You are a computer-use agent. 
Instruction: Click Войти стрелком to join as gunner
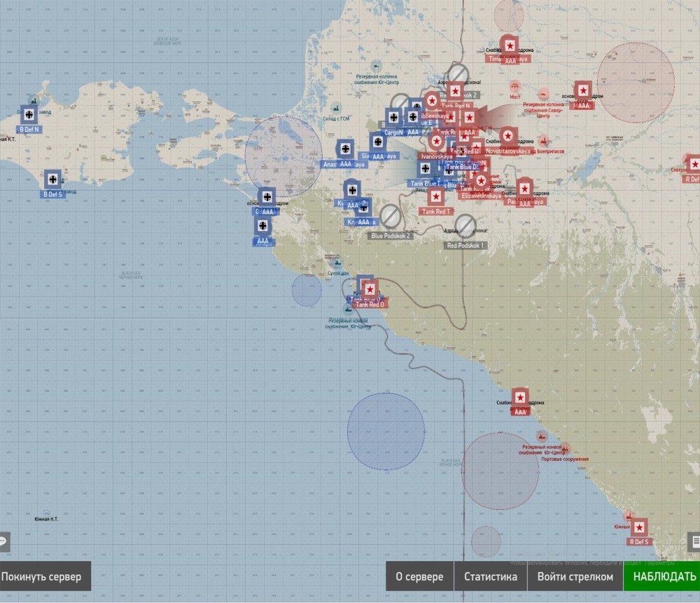(575, 577)
